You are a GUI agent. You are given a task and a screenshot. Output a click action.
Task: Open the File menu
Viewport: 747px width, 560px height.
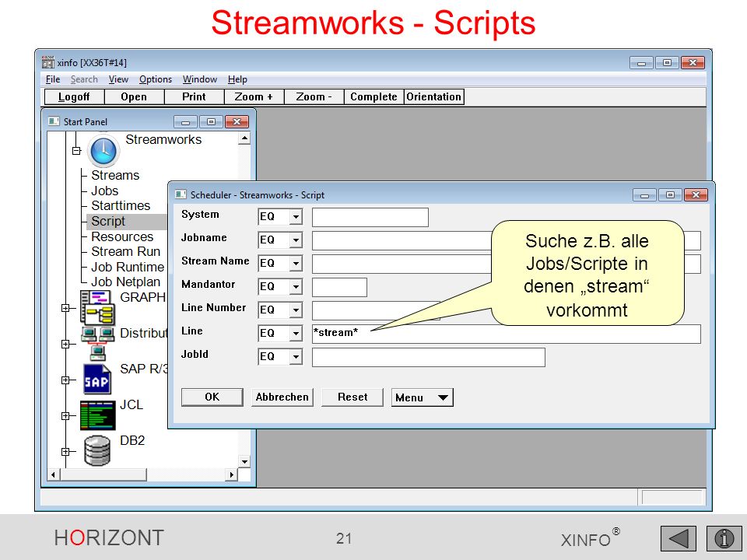(x=53, y=79)
